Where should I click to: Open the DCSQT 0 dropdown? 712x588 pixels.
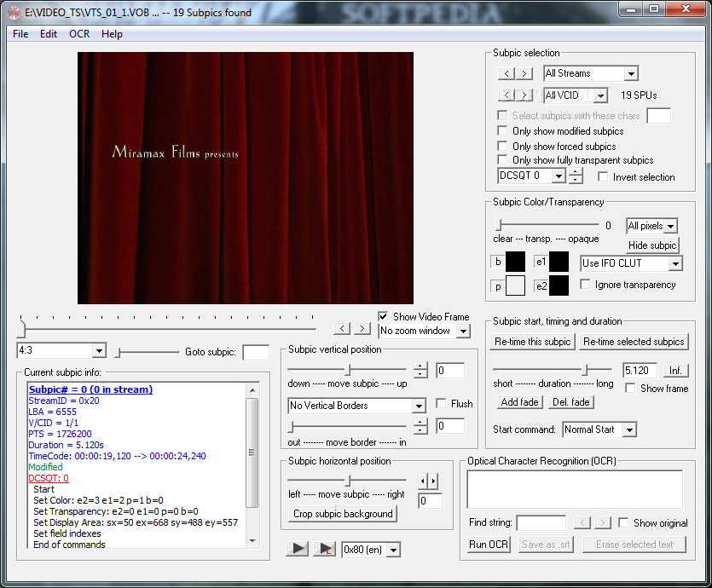(x=559, y=176)
